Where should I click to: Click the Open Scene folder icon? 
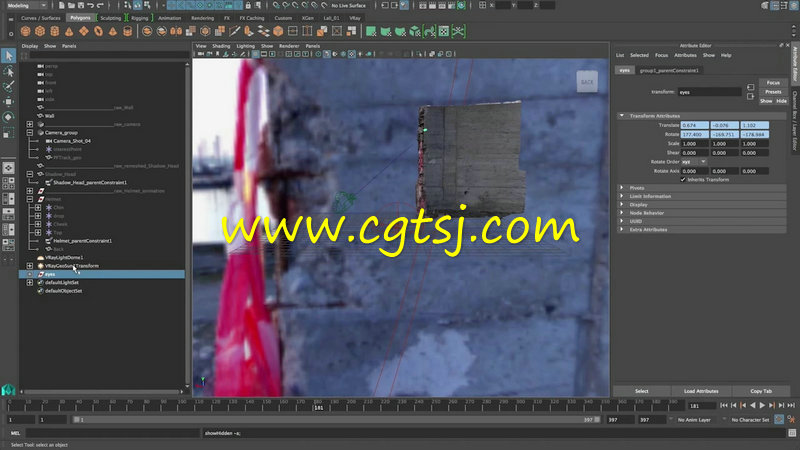(x=71, y=5)
